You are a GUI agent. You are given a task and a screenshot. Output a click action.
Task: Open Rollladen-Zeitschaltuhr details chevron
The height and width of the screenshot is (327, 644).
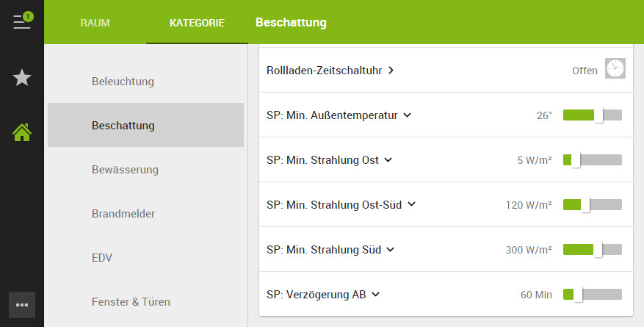(x=391, y=71)
